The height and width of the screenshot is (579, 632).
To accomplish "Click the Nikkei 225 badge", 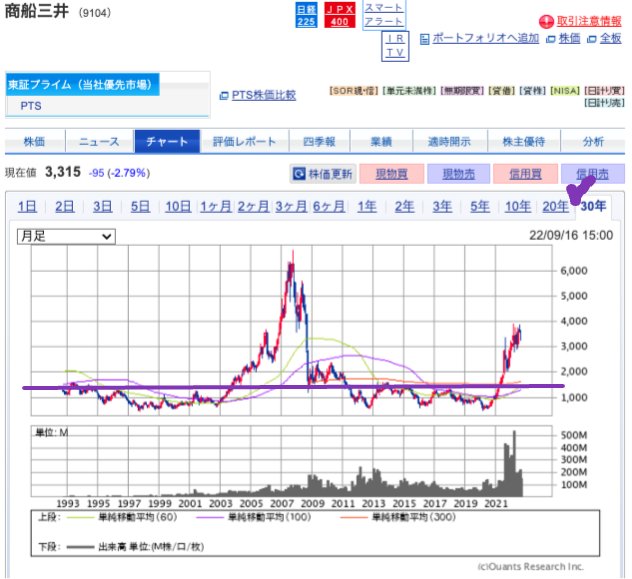I will pos(306,15).
